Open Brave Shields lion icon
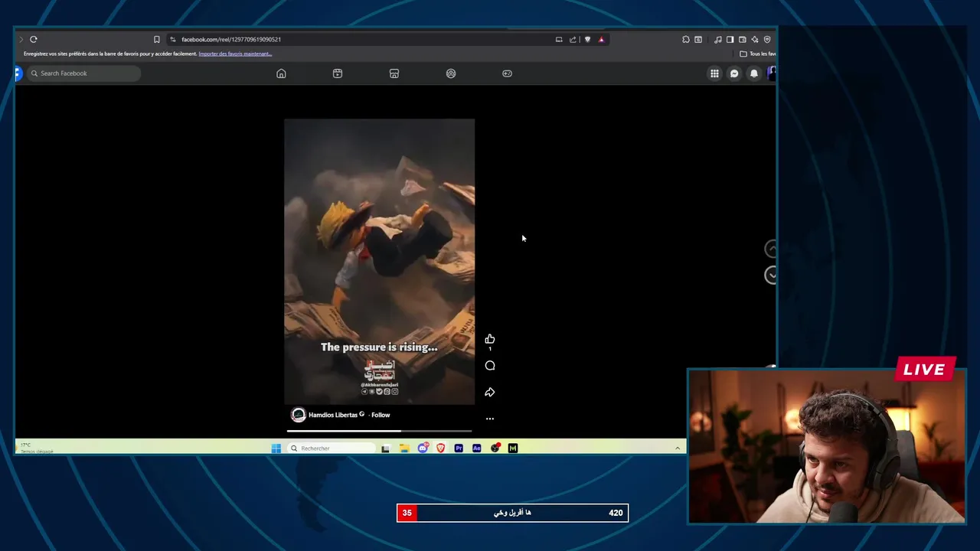 [x=587, y=39]
